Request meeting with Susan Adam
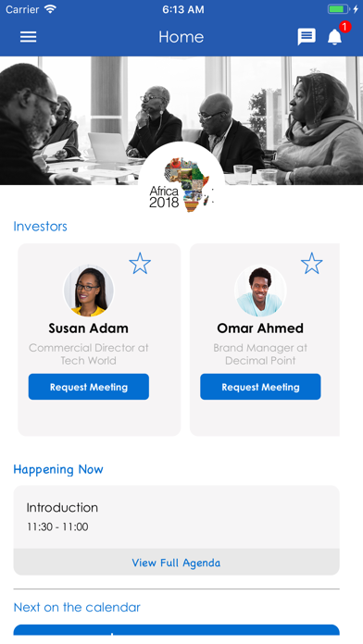363x644 pixels. pos(89,387)
